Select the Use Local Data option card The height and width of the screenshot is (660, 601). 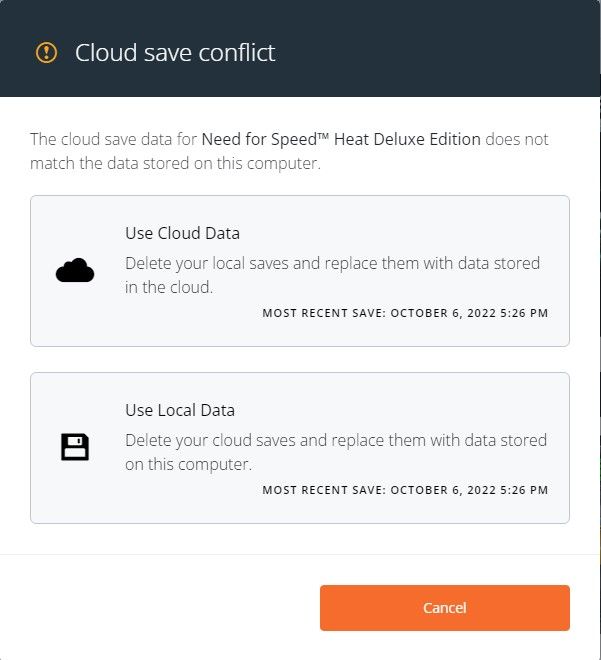pyautogui.click(x=300, y=448)
